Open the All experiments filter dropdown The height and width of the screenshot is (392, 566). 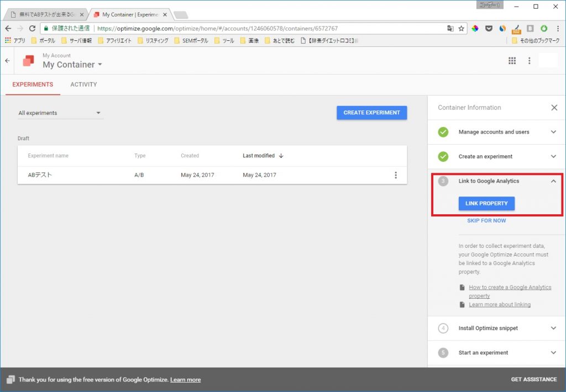click(x=60, y=113)
